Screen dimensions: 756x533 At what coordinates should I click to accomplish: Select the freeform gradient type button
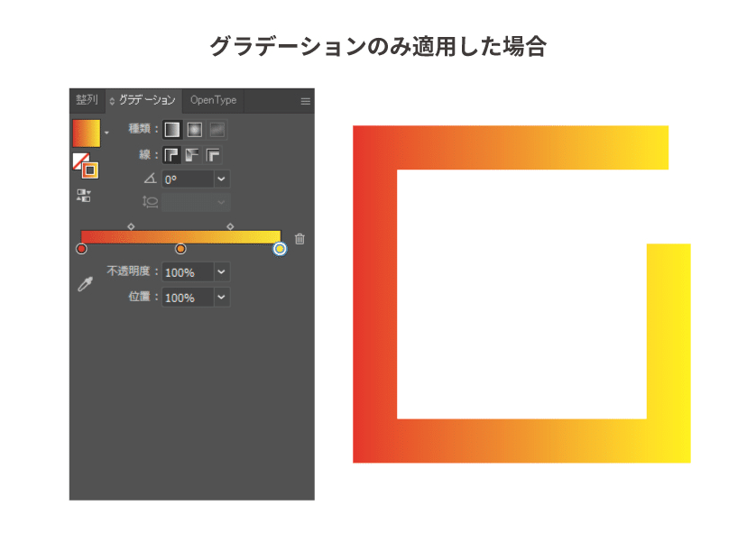click(x=217, y=129)
